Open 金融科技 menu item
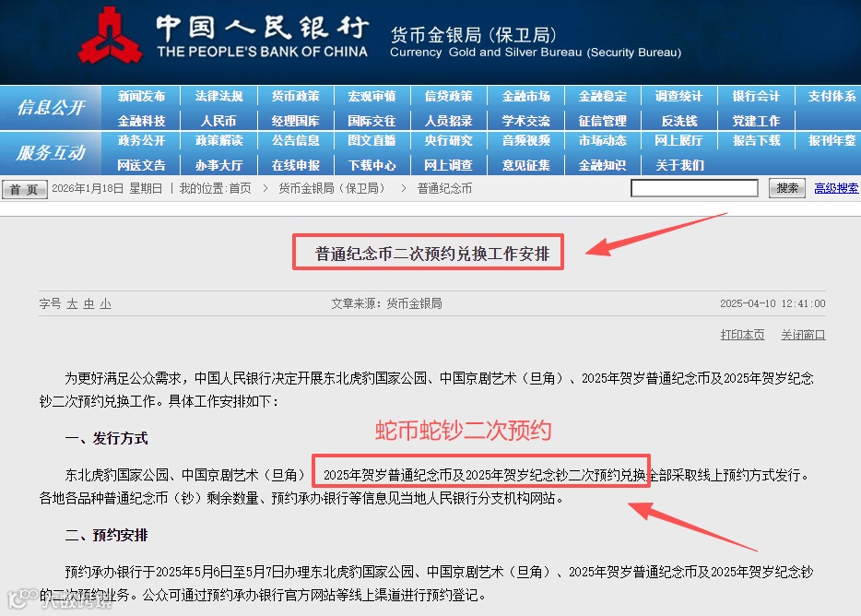 coord(141,121)
